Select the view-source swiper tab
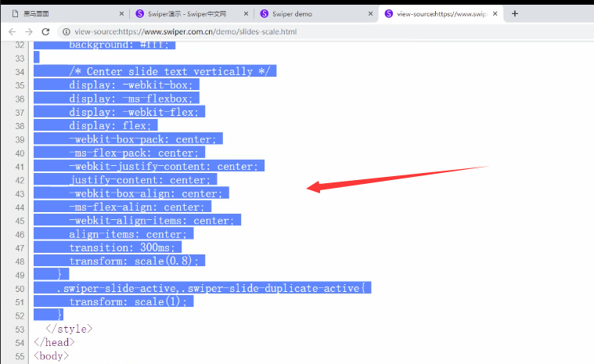The width and height of the screenshot is (594, 364). pos(441,14)
